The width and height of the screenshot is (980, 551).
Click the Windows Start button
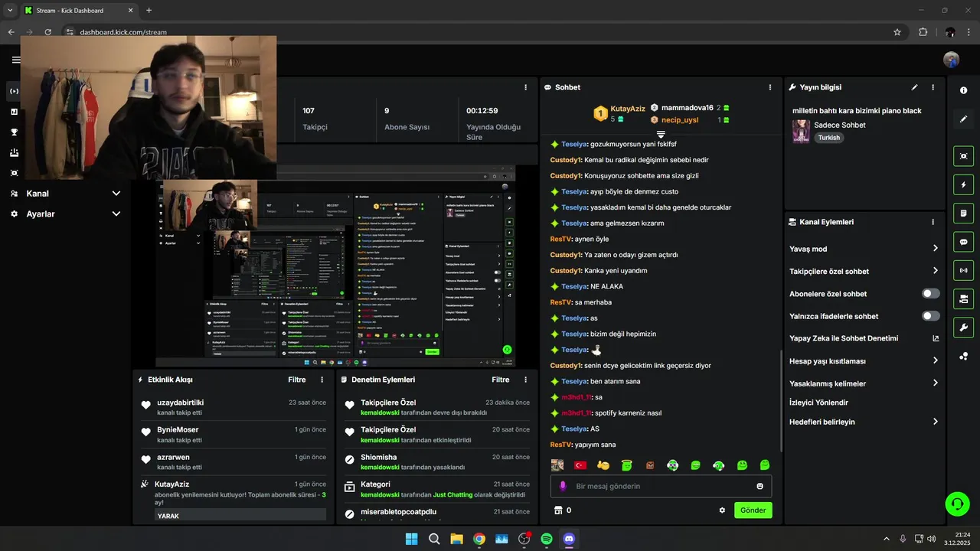411,539
